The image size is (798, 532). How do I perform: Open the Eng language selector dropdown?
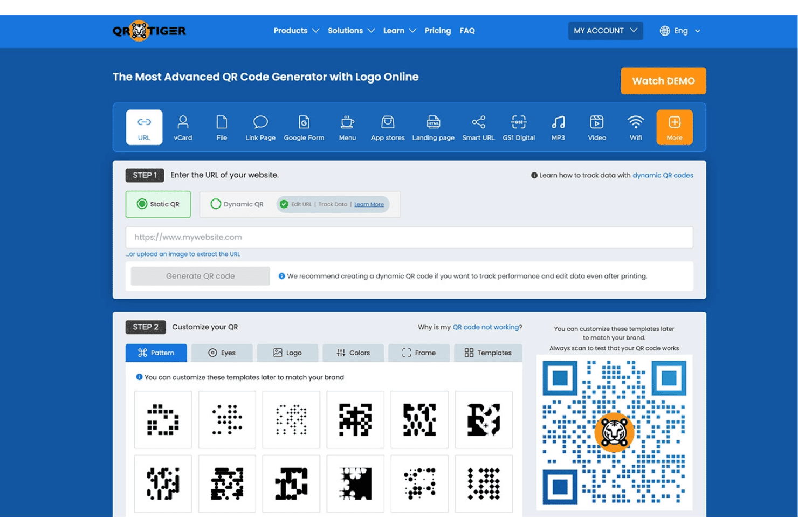pyautogui.click(x=680, y=31)
